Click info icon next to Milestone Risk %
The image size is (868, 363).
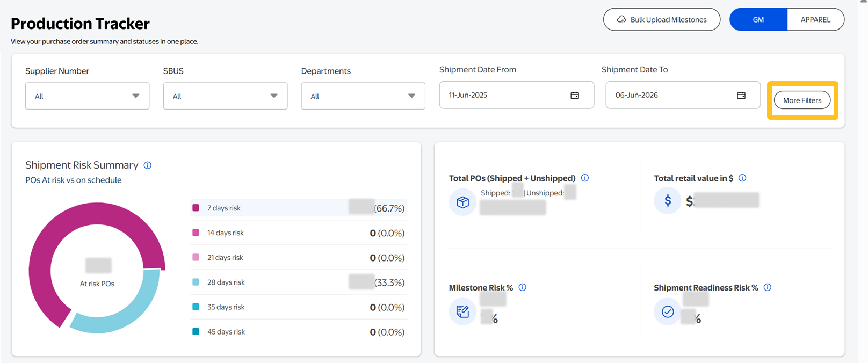click(x=523, y=287)
